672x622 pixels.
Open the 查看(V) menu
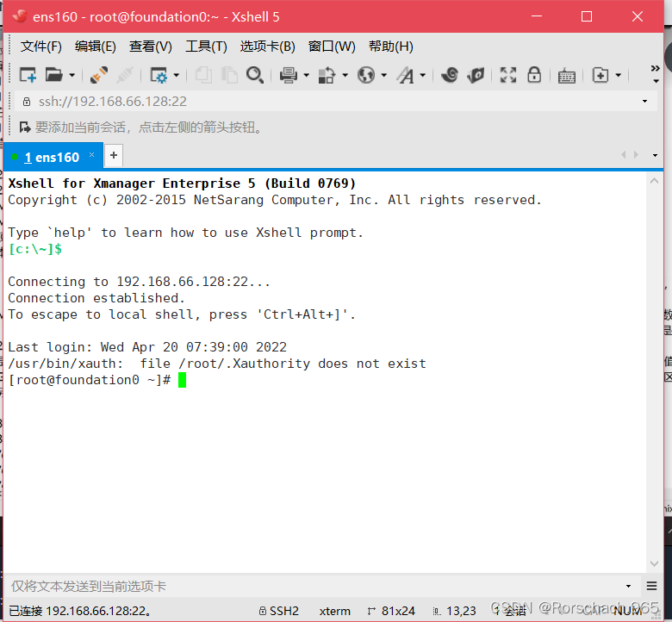151,47
